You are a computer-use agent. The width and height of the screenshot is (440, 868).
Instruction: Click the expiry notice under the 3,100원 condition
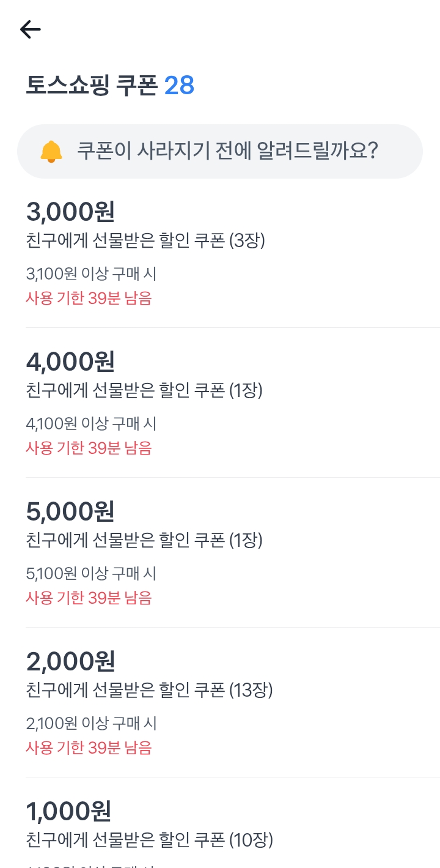point(89,298)
